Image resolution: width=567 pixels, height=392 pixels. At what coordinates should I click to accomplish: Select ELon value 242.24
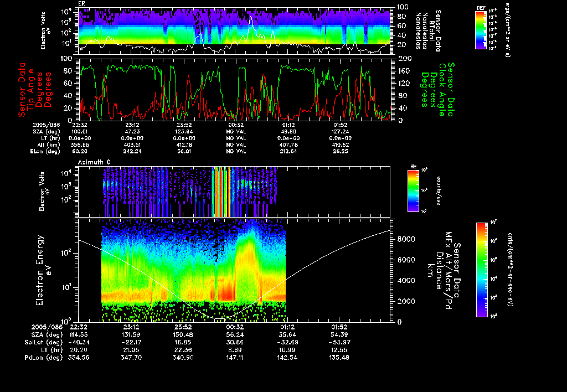pos(132,151)
